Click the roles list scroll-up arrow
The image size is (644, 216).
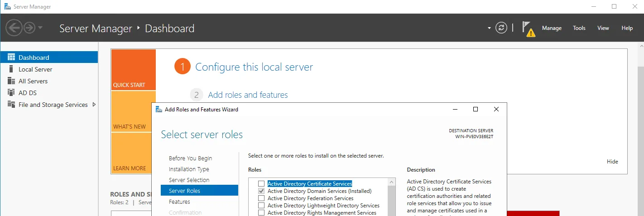(x=391, y=182)
